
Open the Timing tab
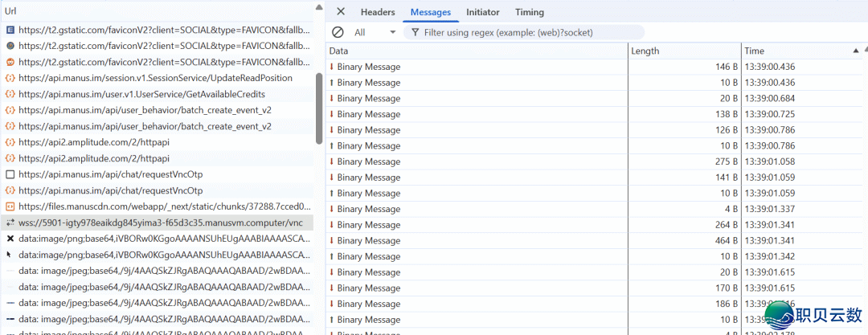[x=529, y=12]
